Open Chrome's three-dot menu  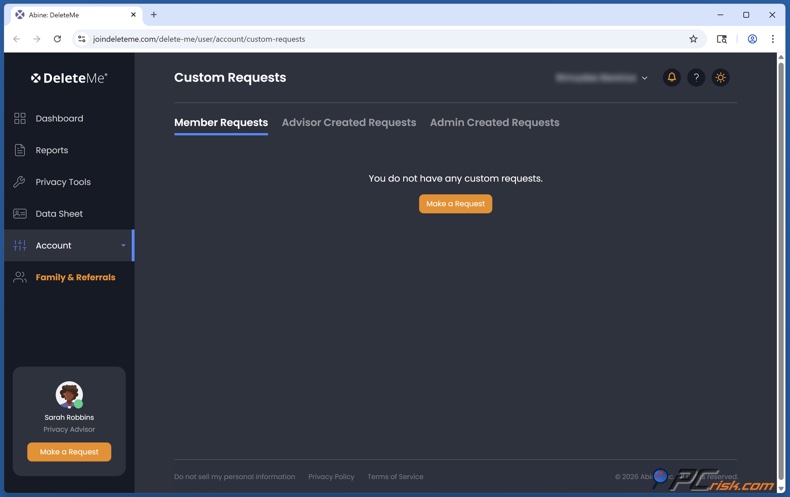(772, 39)
